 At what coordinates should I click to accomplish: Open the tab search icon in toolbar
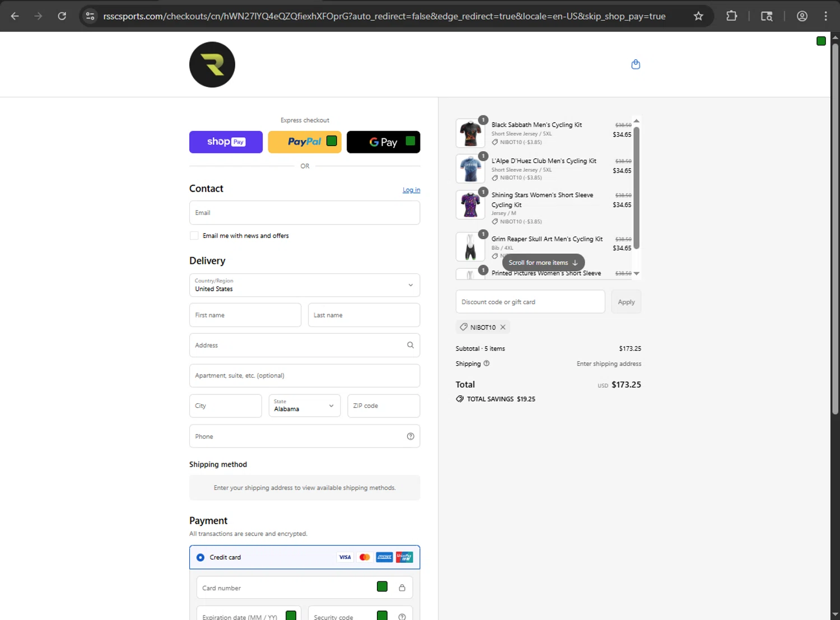767,16
